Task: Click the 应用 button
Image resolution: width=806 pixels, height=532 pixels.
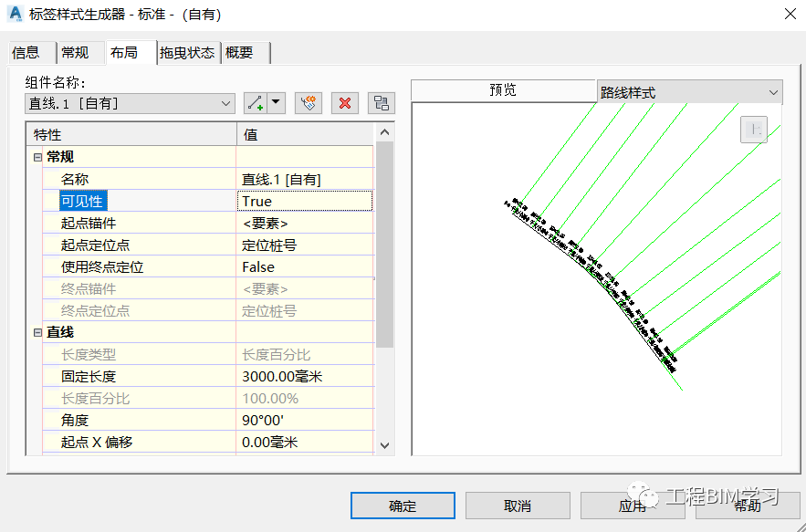Action: [633, 506]
